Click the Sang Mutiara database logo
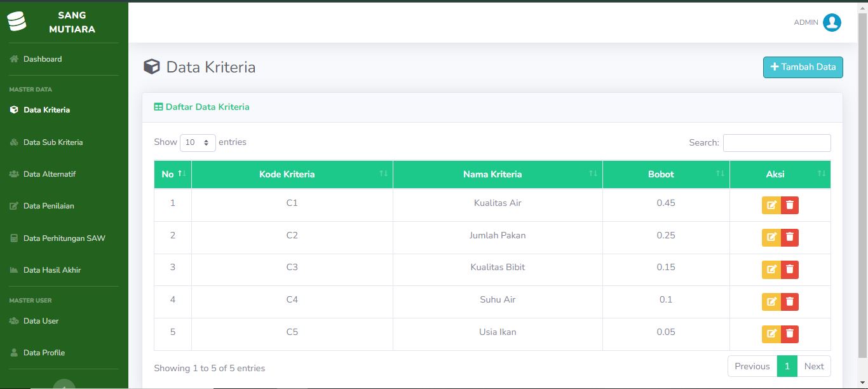Image resolution: width=868 pixels, height=389 pixels. point(17,22)
